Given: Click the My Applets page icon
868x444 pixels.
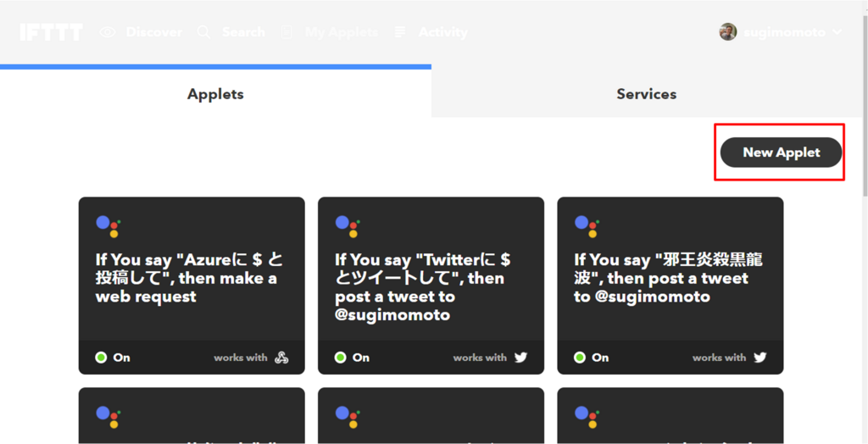Looking at the screenshot, I should (287, 32).
